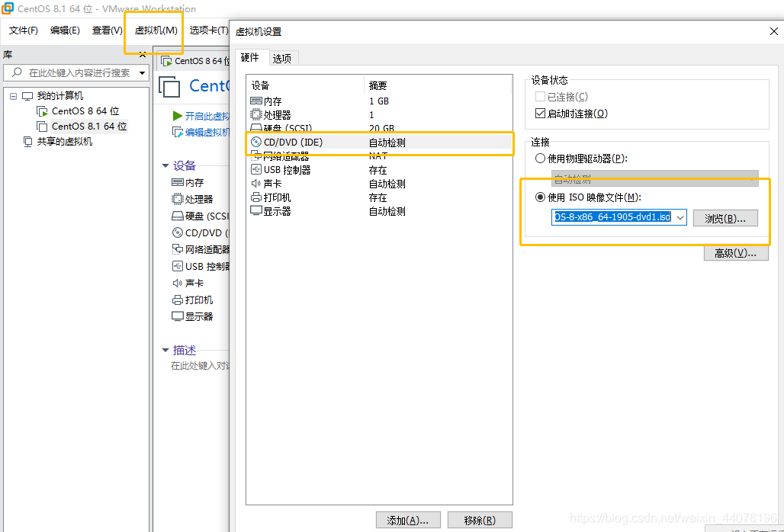Viewport: 784px width, 532px height.
Task: Select the 打印机 row in dialog list
Action: 380,197
